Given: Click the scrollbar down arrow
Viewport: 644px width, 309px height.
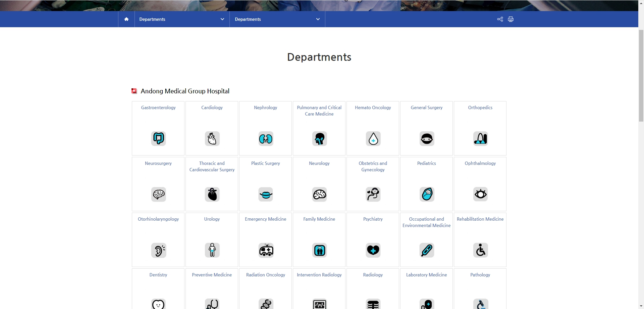Looking at the screenshot, I should pos(641,306).
